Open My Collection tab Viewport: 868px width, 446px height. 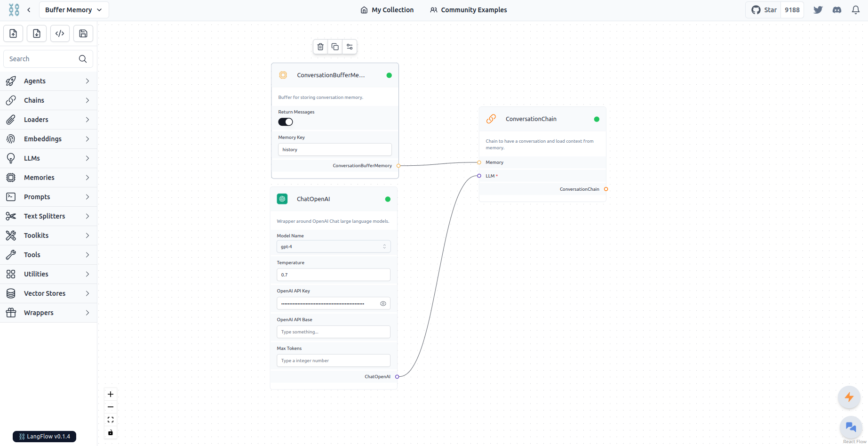point(387,10)
